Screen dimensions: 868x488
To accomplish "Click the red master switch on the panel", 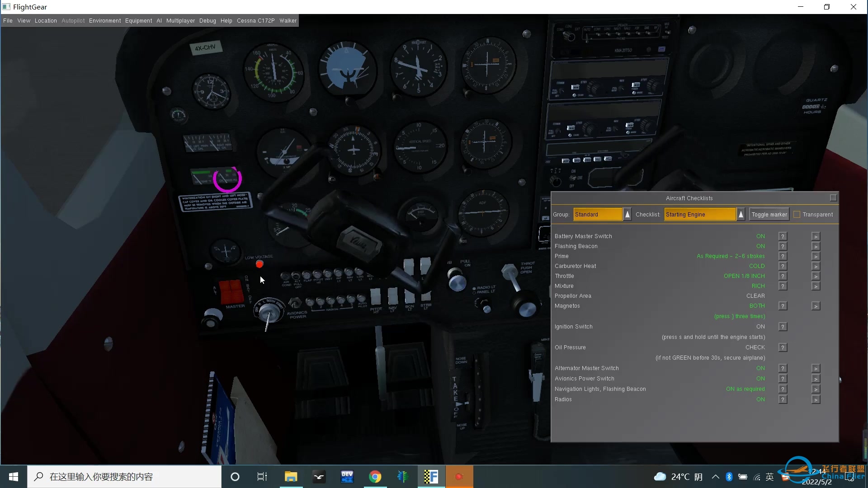I will click(x=231, y=291).
